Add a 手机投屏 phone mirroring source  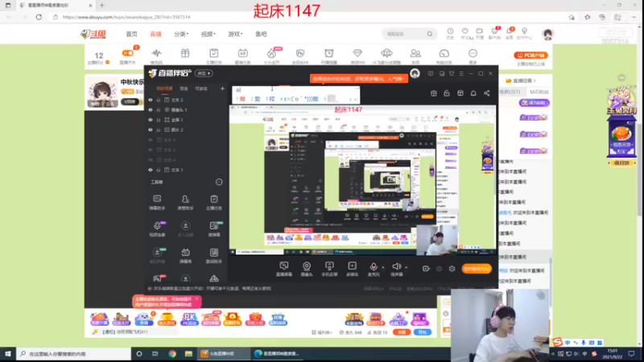pyautogui.click(x=329, y=269)
